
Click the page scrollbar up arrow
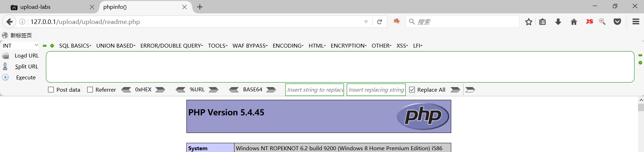pyautogui.click(x=641, y=100)
